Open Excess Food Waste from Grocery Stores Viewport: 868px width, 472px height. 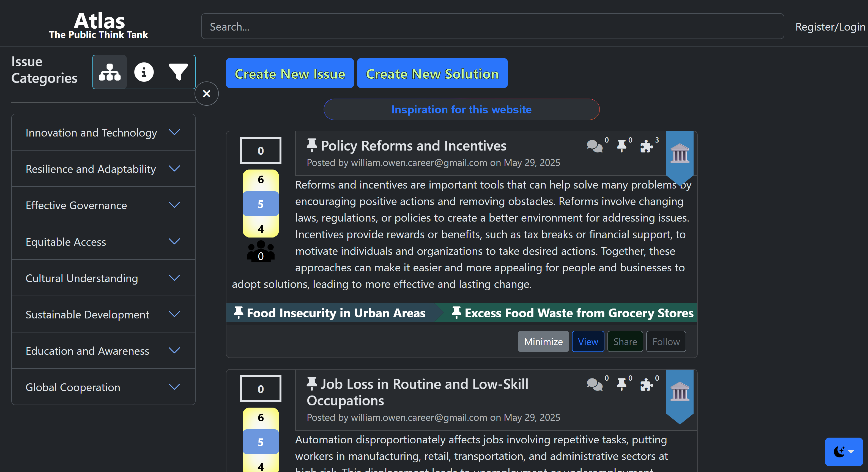(x=572, y=313)
